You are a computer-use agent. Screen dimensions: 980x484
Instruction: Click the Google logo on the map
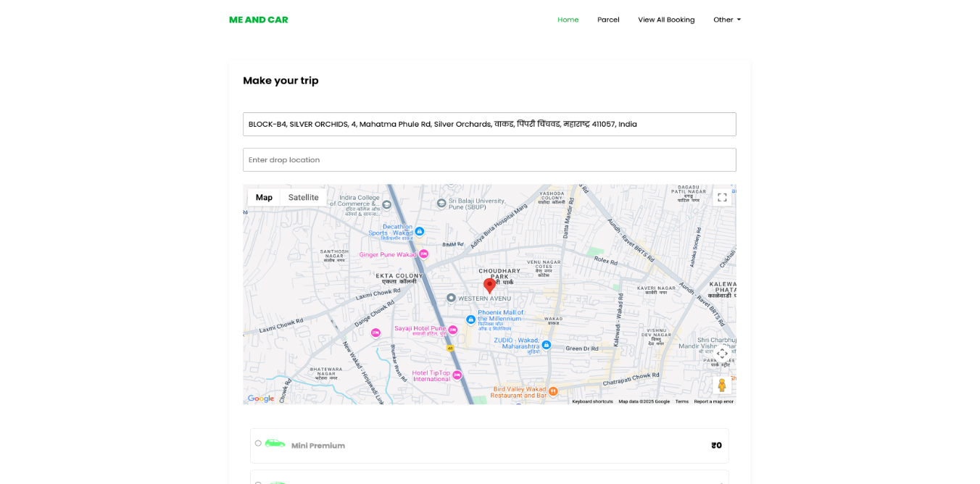[261, 398]
